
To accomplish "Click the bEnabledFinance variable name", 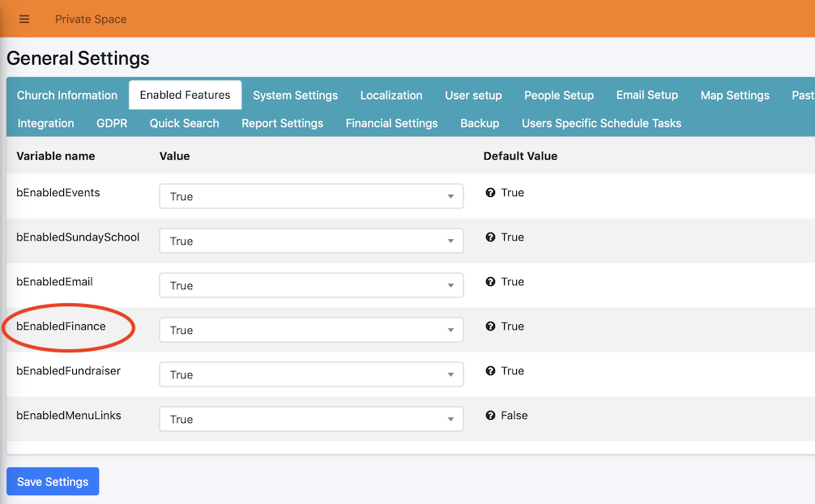I will pyautogui.click(x=61, y=326).
